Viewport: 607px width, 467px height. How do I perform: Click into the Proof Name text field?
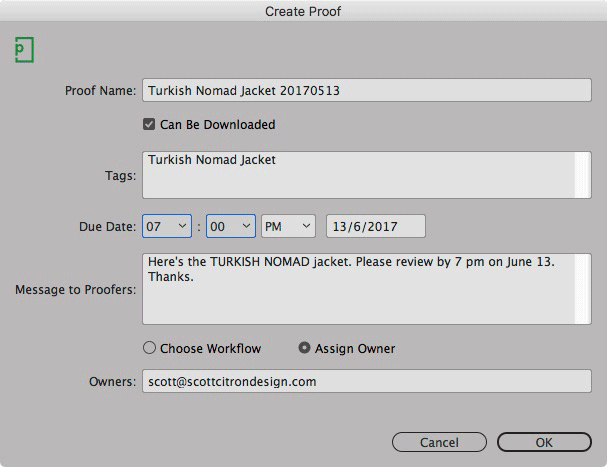(367, 90)
